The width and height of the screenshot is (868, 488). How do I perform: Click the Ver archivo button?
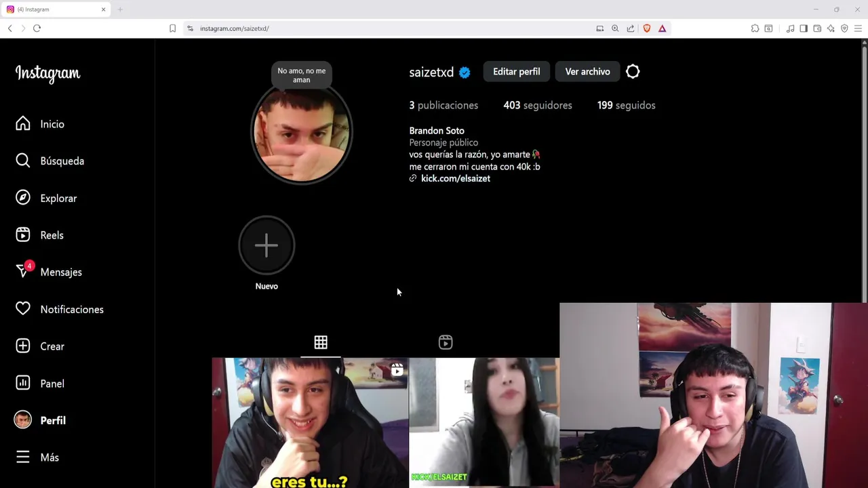click(x=587, y=71)
